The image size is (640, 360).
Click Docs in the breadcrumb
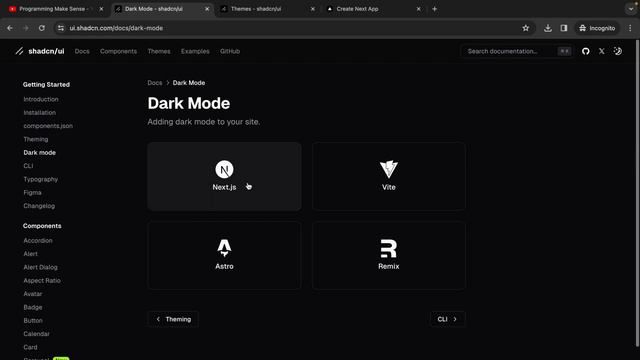tap(155, 82)
